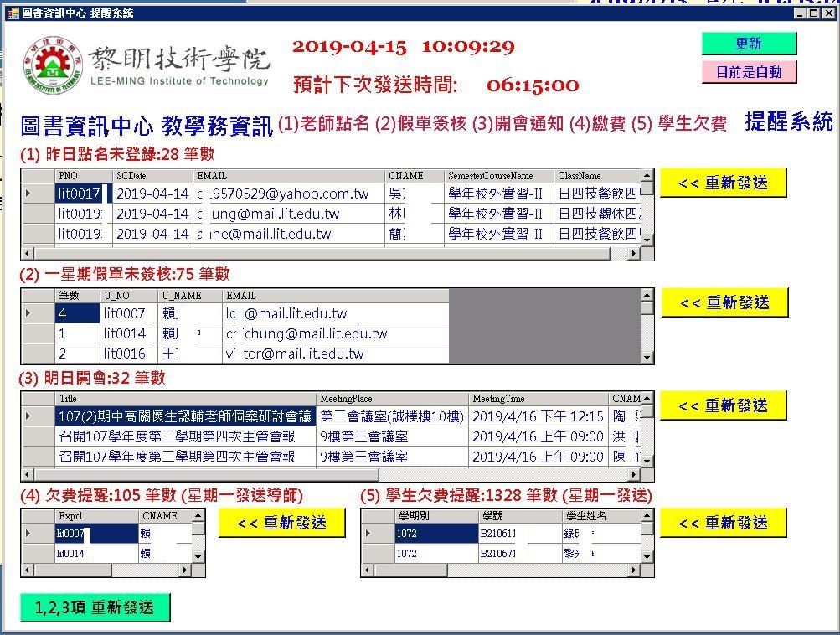Select student ID cell B210611
The width and height of the screenshot is (840, 635).
coord(519,533)
